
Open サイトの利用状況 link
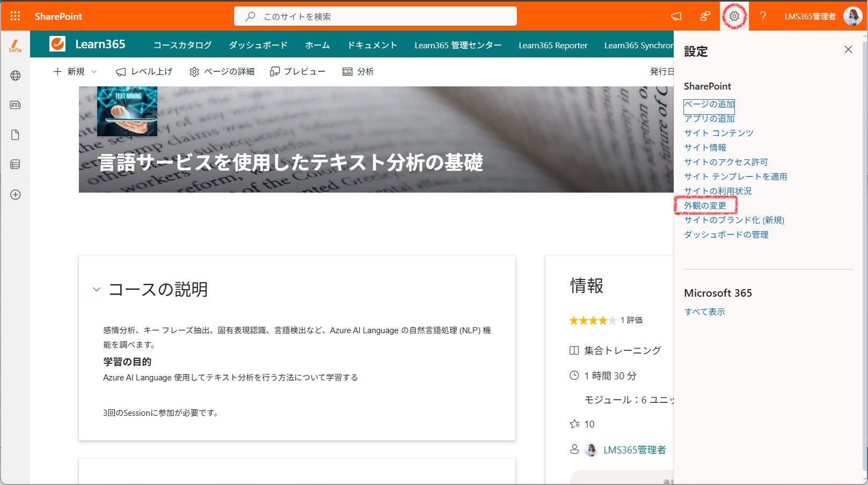point(718,191)
